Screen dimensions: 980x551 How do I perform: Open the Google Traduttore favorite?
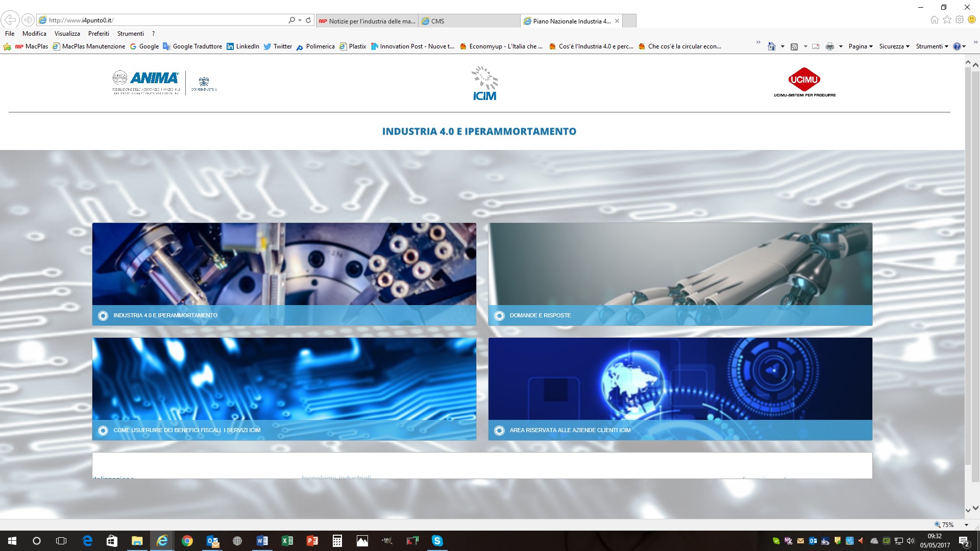pos(192,46)
